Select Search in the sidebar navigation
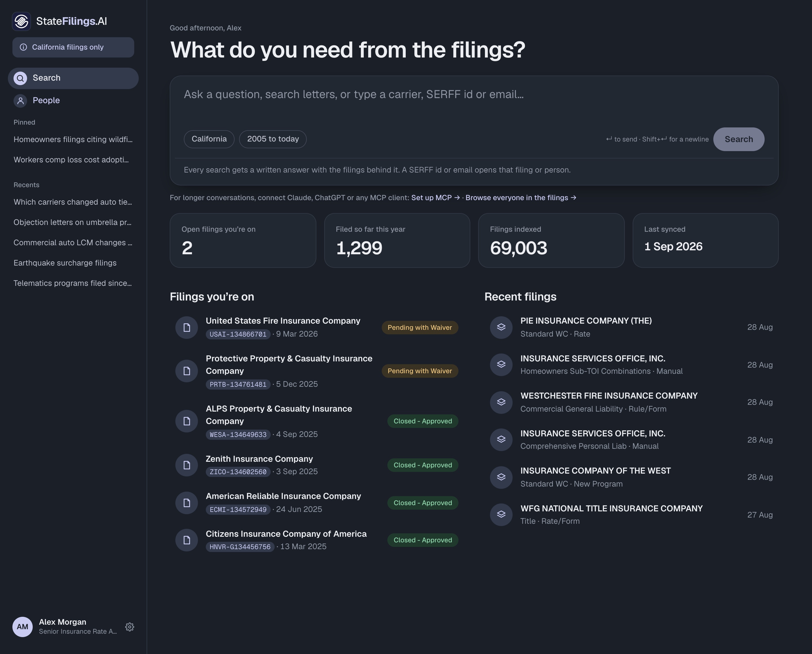Screen dimensions: 812x654 (x=73, y=78)
